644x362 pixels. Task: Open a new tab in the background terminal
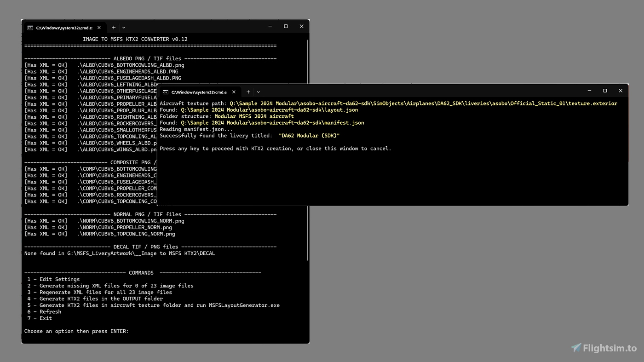coord(113,28)
